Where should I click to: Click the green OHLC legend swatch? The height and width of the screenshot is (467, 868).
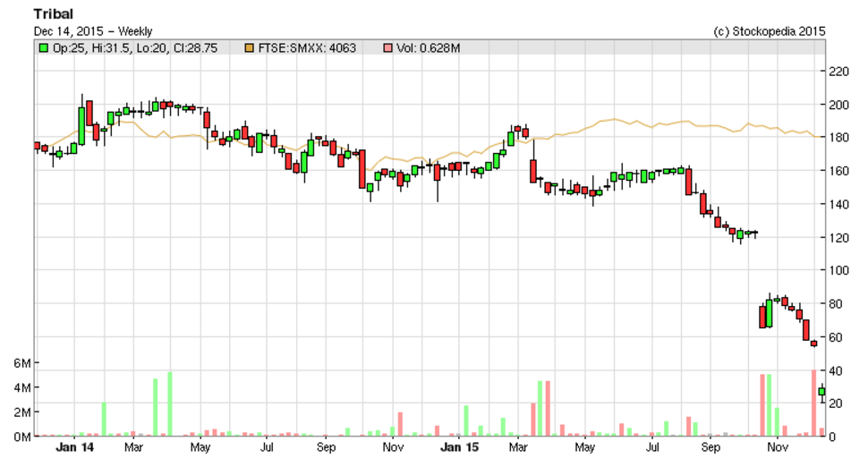[43, 48]
